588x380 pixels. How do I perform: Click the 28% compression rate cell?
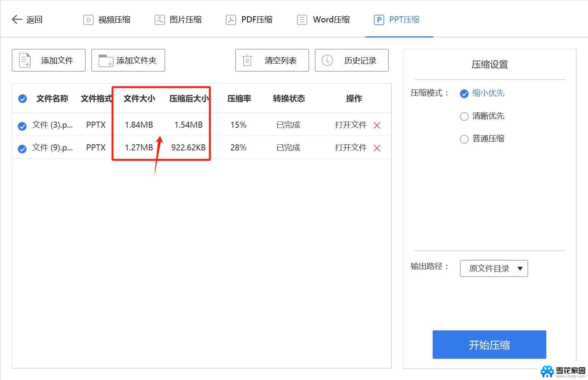click(238, 147)
